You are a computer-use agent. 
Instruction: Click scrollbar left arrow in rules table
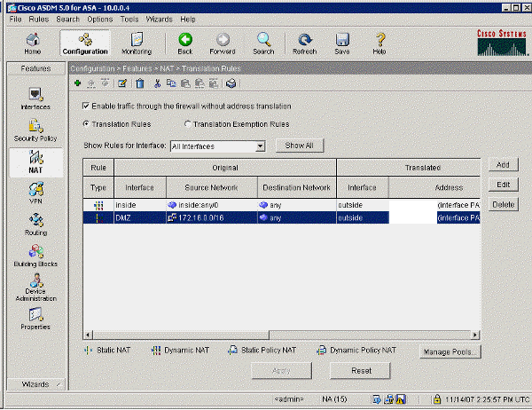pos(88,335)
